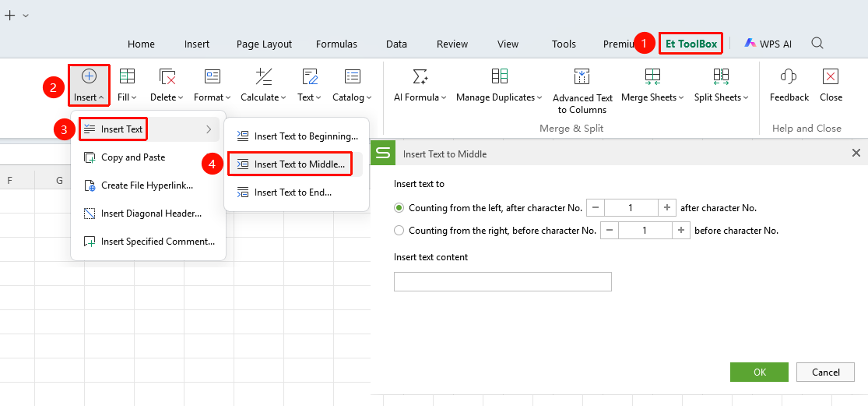Expand the Merge Sheets dropdown

point(682,98)
